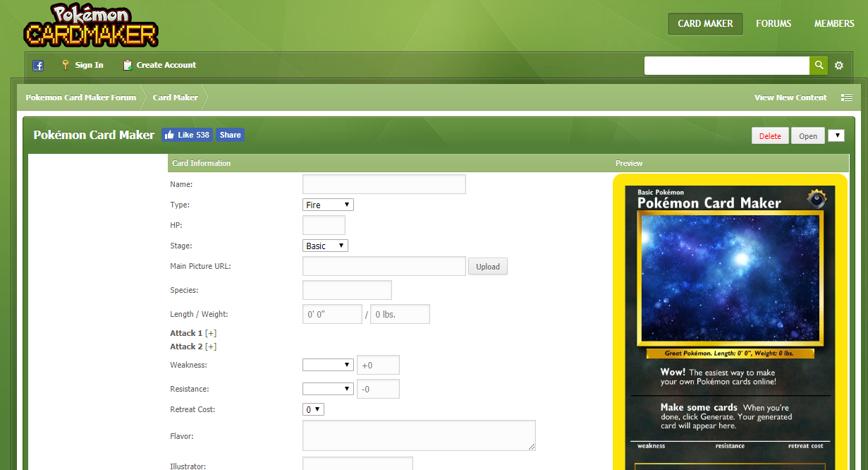868x470 pixels.
Task: Click into the Name input field
Action: pyautogui.click(x=384, y=184)
